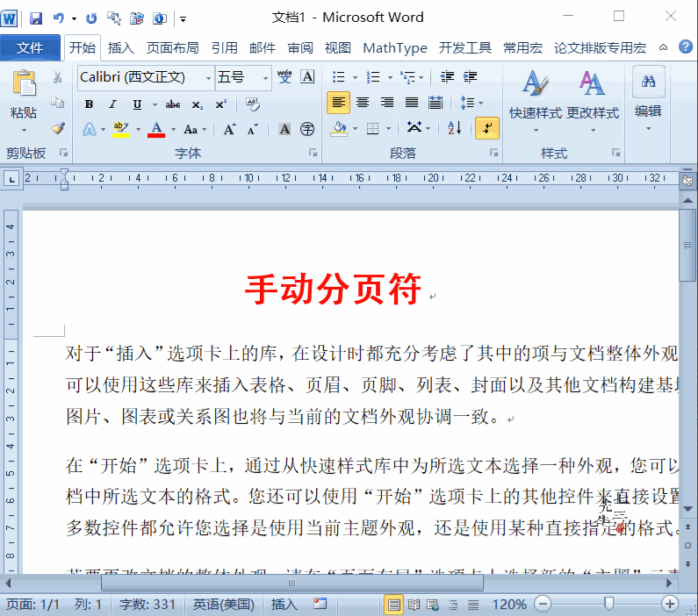Click the Paste clipboard icon

click(24, 82)
